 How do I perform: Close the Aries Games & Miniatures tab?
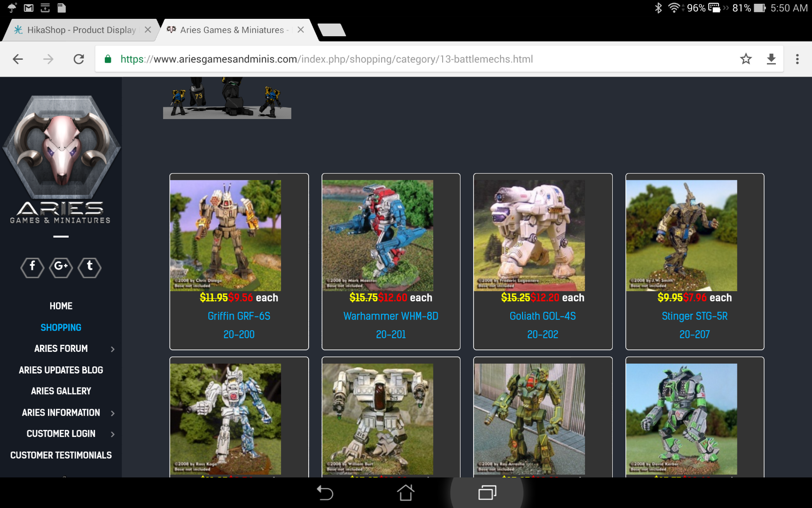[x=301, y=30]
